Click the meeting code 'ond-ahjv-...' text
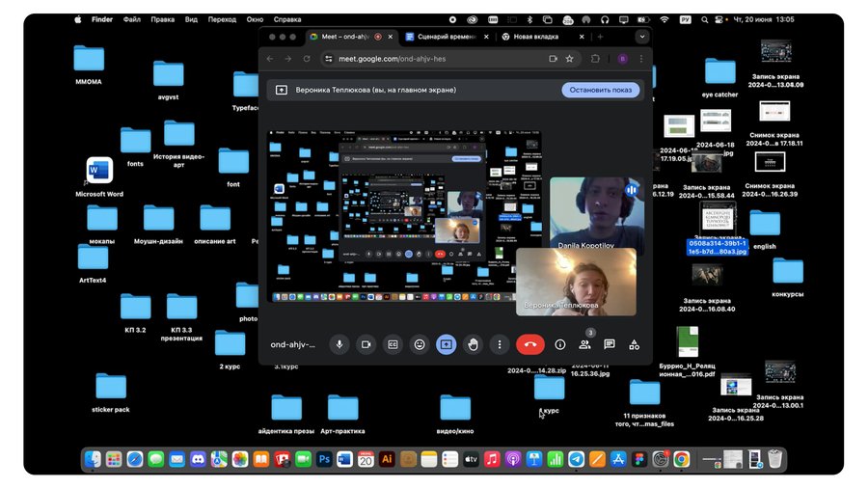Screen dimensions: 868x488 click(x=292, y=344)
